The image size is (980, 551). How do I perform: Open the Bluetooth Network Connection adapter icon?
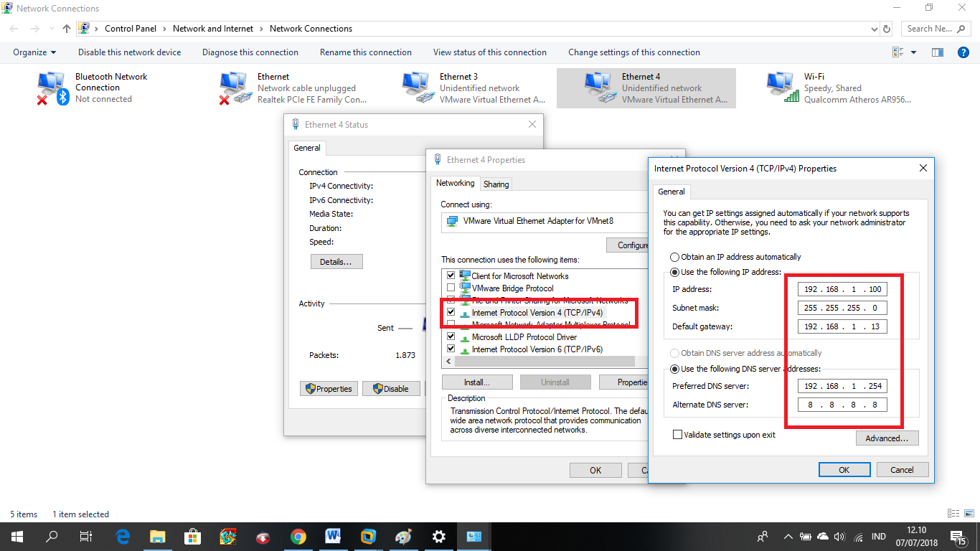click(x=53, y=88)
